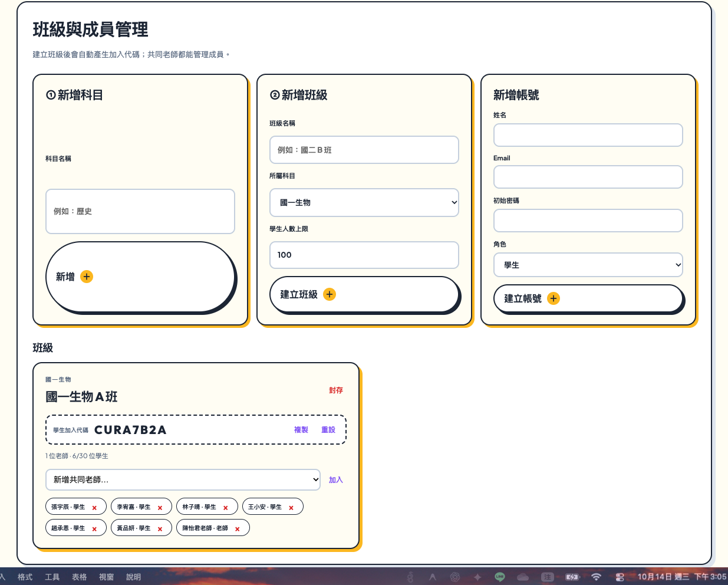This screenshot has width=728, height=585.
Task: Open the 所屬科目 dropdown showing 國一生物
Action: [x=364, y=202]
